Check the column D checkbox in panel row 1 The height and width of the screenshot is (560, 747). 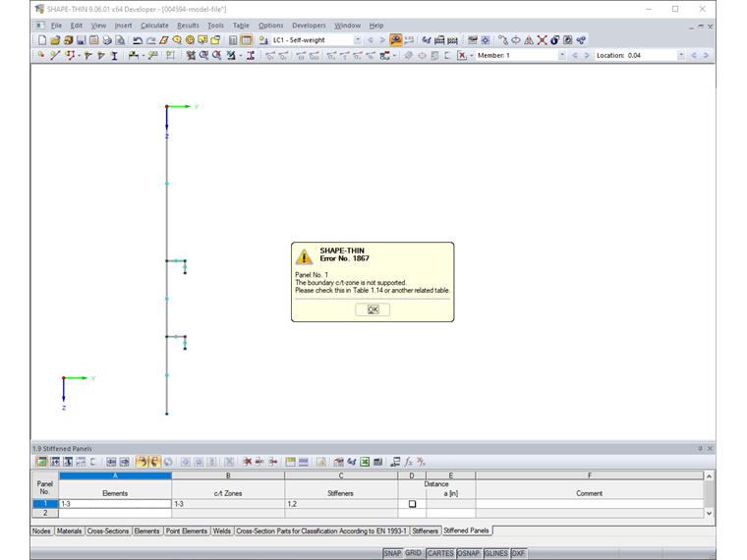412,504
